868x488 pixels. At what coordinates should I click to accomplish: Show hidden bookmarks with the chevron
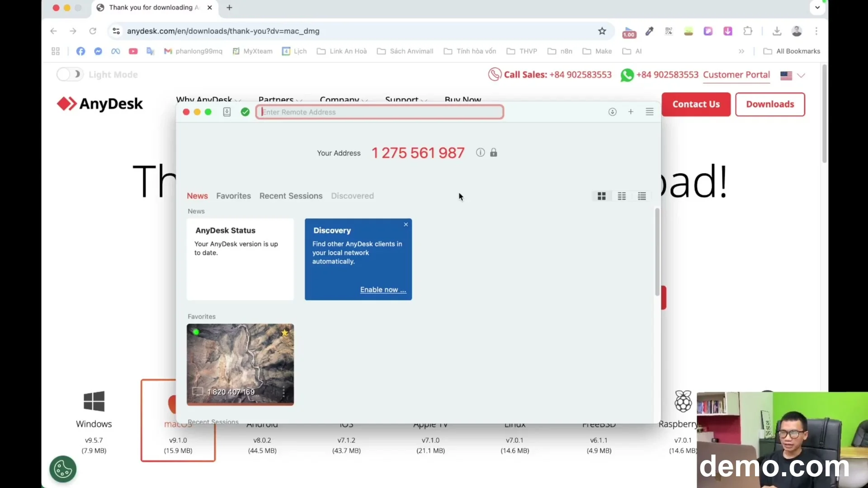click(741, 51)
